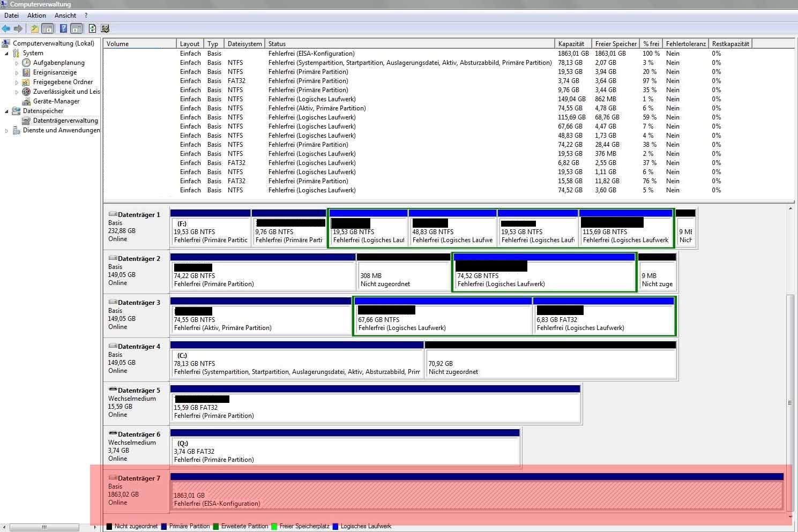Open the Geräte-Manager icon
The height and width of the screenshot is (532, 798).
pos(26,101)
